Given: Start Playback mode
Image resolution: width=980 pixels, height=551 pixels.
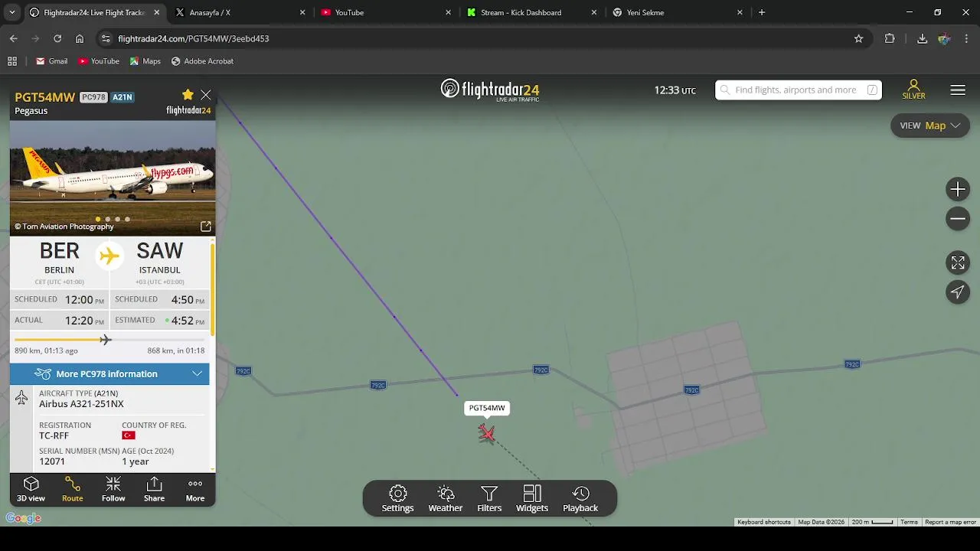Looking at the screenshot, I should tap(580, 499).
